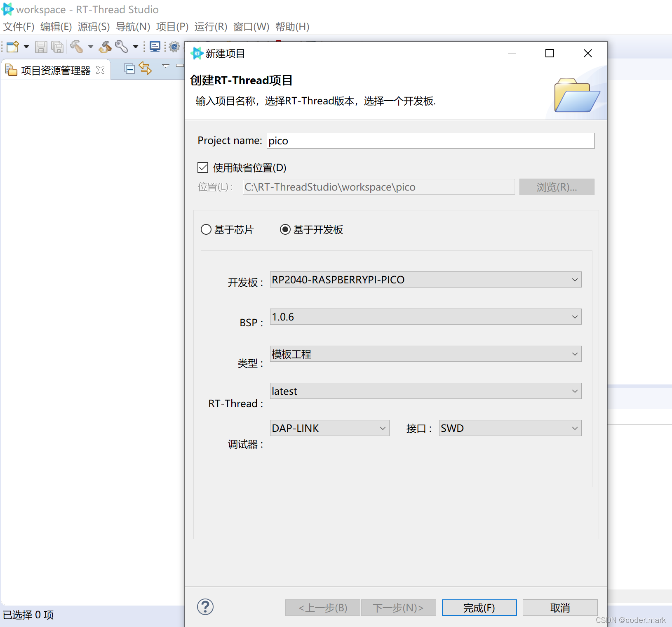Open the 类型 模板工程 dropdown

(x=425, y=354)
